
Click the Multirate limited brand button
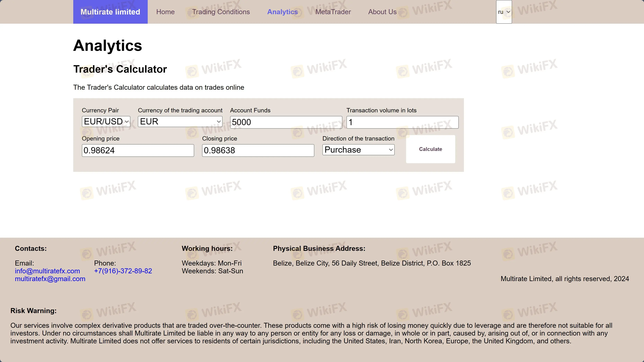pos(110,12)
